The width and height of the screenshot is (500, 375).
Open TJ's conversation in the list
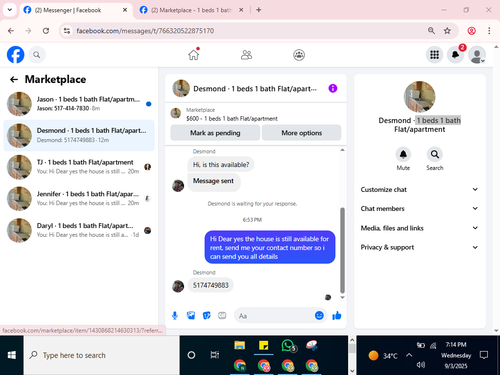(79, 167)
